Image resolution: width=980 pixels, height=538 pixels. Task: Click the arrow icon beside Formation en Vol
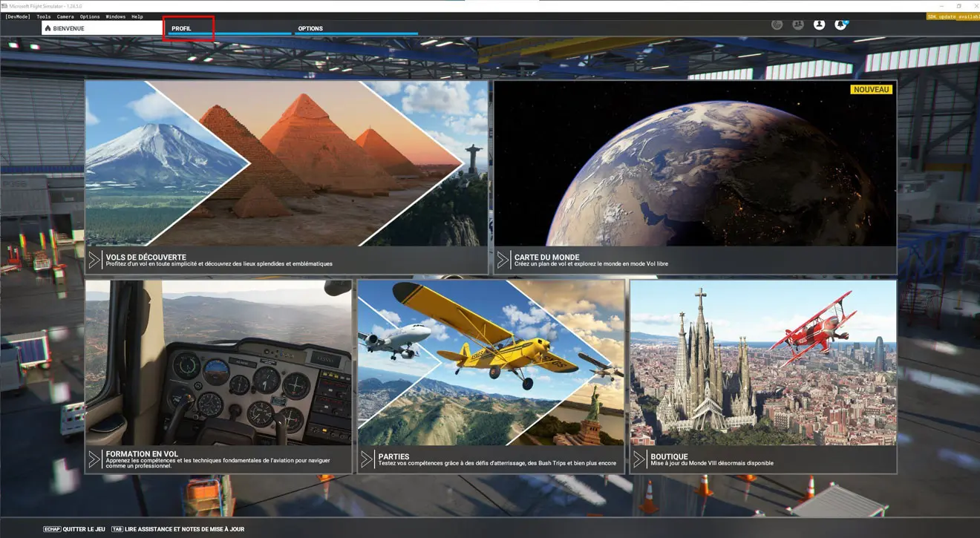[94, 459]
